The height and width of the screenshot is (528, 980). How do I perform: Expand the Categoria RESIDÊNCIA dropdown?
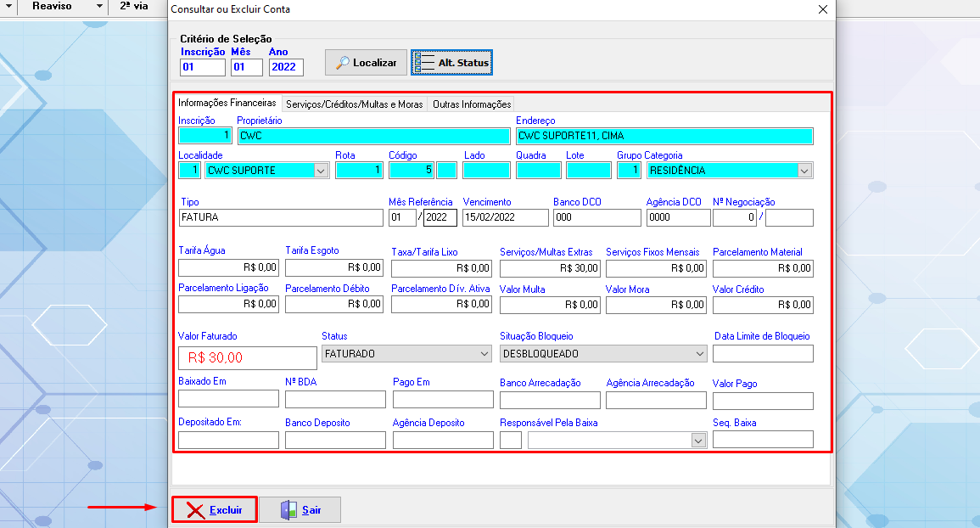[804, 171]
